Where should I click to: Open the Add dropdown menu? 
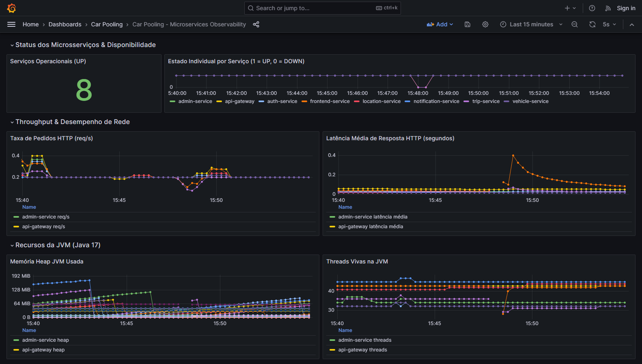pyautogui.click(x=440, y=24)
